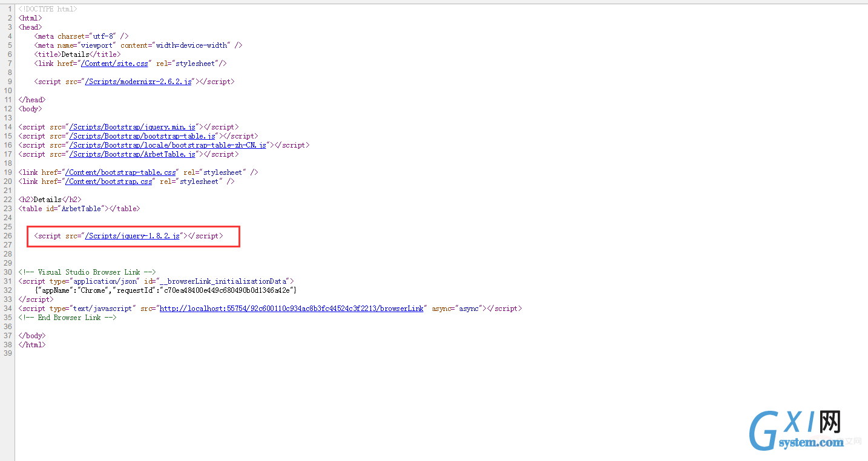Click the meta name="viewport" line
This screenshot has height=461, width=868.
point(138,45)
